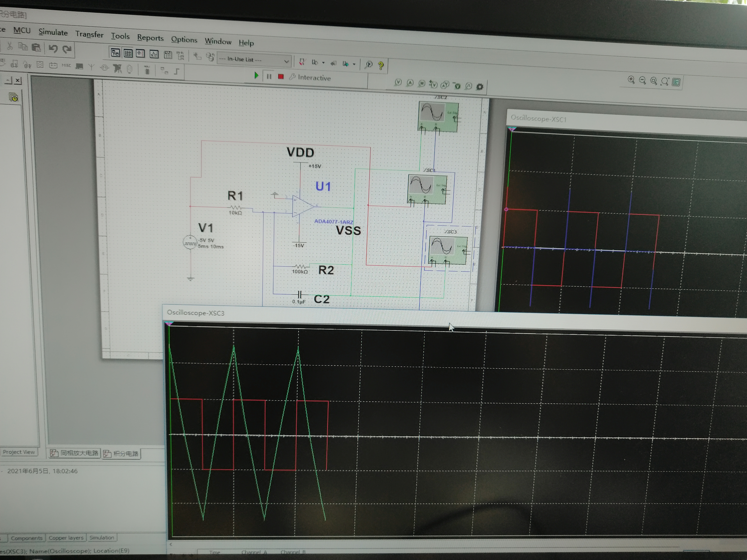The width and height of the screenshot is (747, 560).
Task: Place a Digital probe
Action: [x=468, y=86]
